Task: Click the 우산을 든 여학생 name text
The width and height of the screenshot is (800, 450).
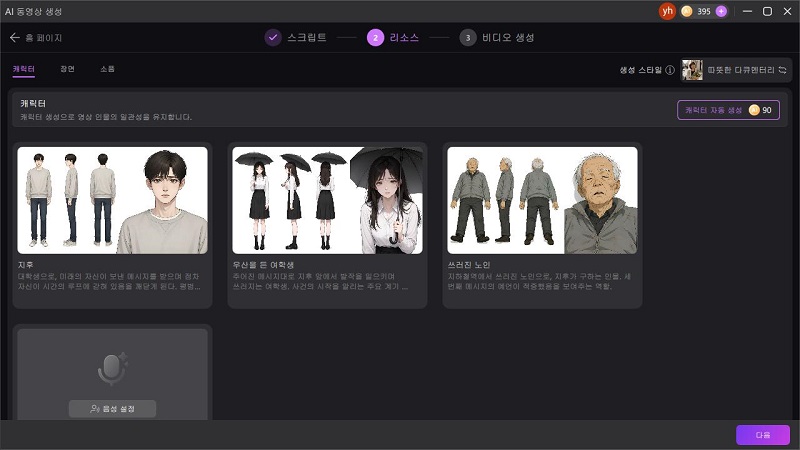Action: 263,265
